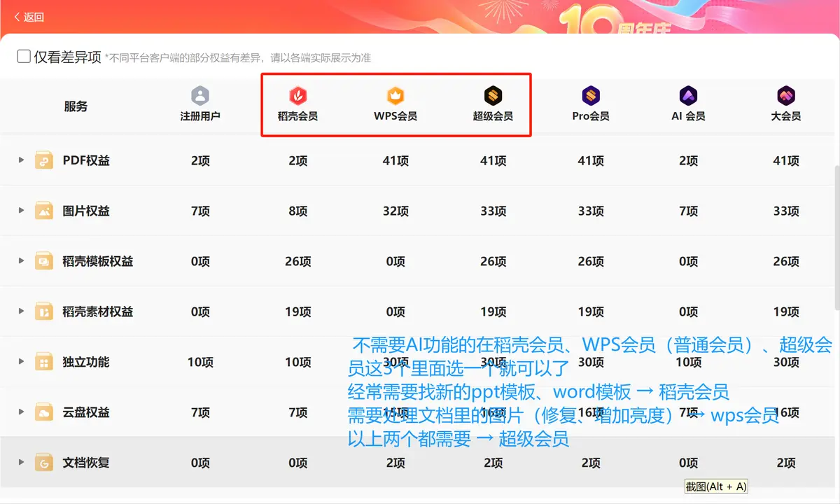
Task: Click the 大会员 icon
Action: coord(786,96)
